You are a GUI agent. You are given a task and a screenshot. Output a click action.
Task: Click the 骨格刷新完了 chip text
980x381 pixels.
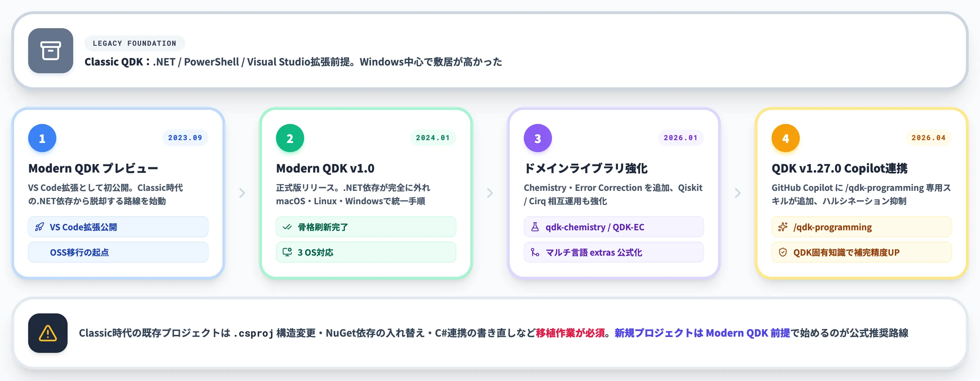[x=323, y=227]
